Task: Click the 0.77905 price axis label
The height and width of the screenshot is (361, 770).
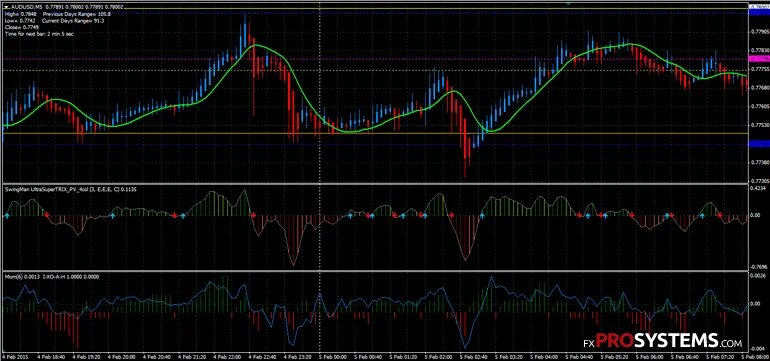Action: [x=760, y=32]
